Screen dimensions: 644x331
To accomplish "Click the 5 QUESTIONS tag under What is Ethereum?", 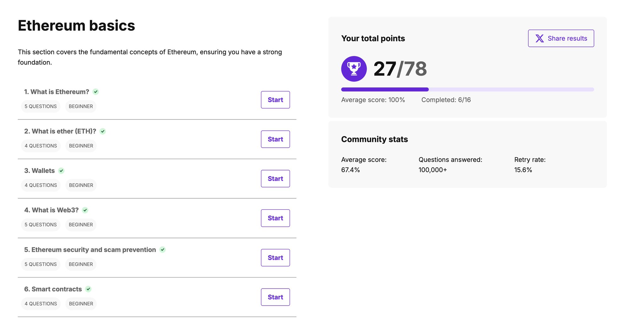I will click(41, 107).
